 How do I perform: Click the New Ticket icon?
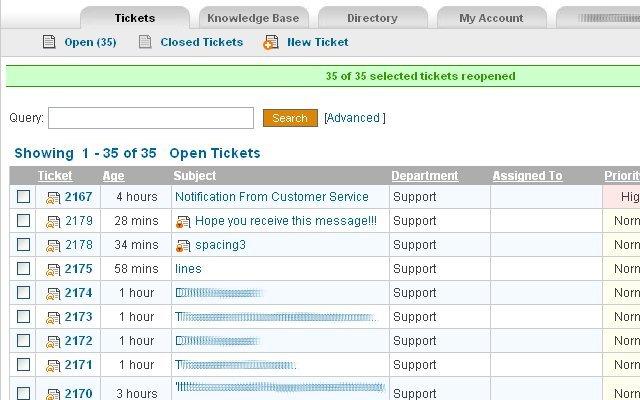[270, 42]
